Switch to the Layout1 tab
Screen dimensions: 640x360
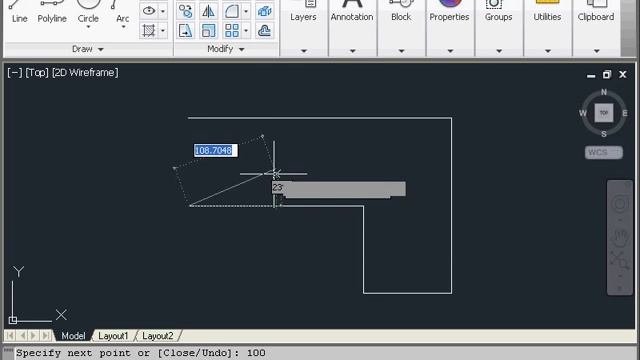[113, 336]
